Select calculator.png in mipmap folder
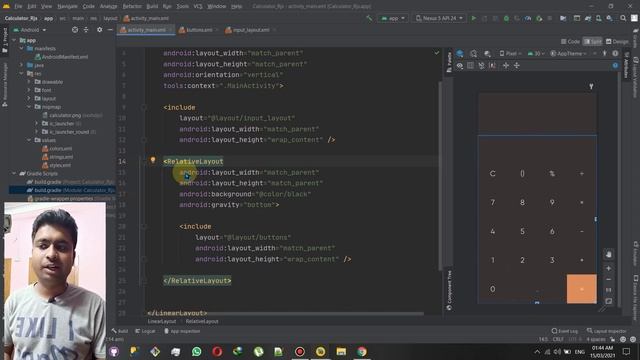The width and height of the screenshot is (640, 360). point(72,115)
